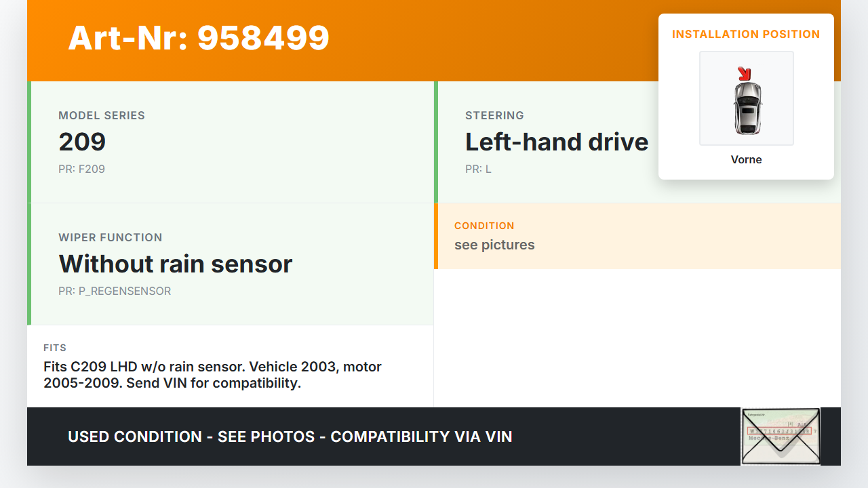Click the 209 model series value
The image size is (868, 488).
pyautogui.click(x=82, y=142)
